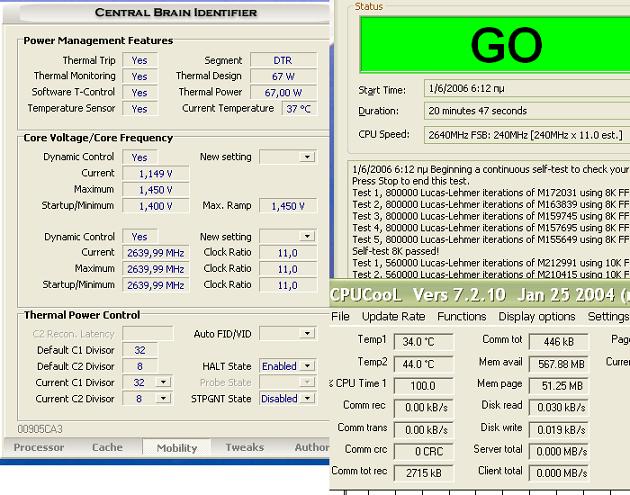The image size is (630, 495).
Task: Click the Max. Ramp value '1,450 V'
Action: (288, 206)
